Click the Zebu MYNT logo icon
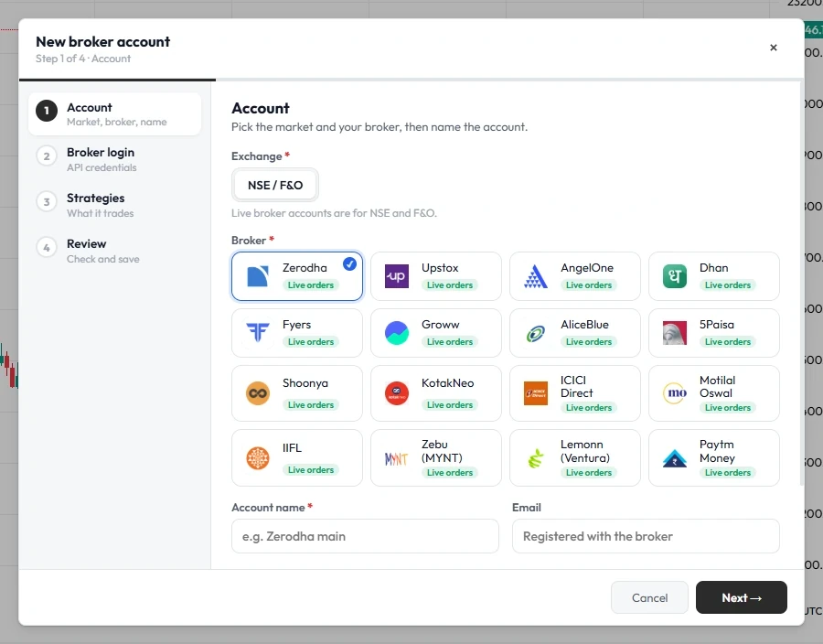This screenshot has width=823, height=644. pos(397,458)
